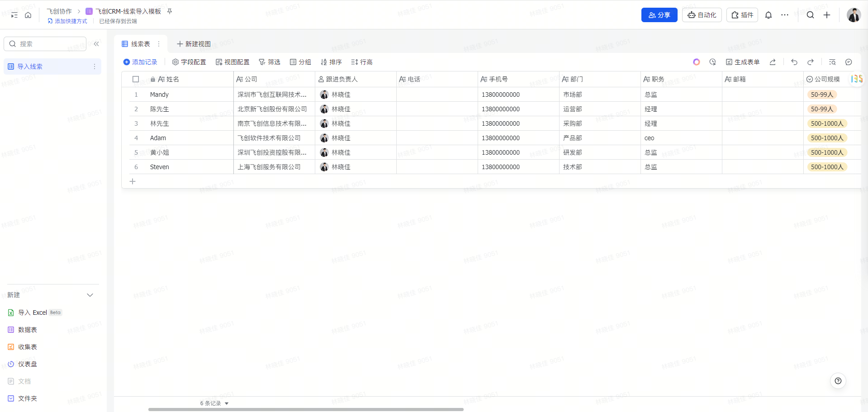The image size is (868, 412).
Task: Click the colorful AI assistant circle icon
Action: (x=696, y=62)
